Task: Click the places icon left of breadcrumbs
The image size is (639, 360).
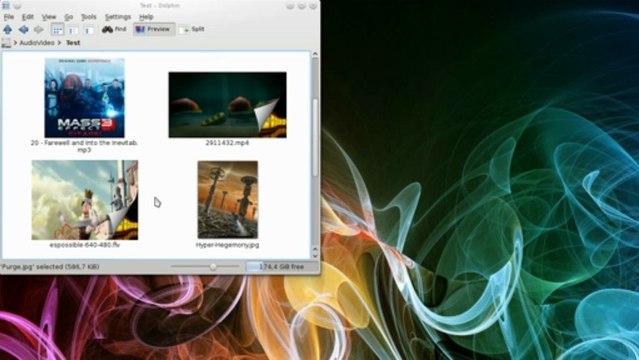Action: (x=6, y=43)
